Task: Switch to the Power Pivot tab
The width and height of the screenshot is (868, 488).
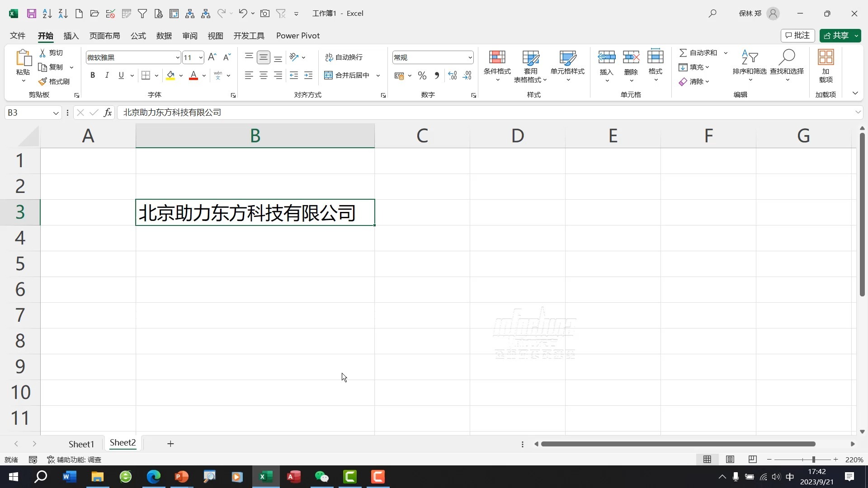Action: 298,36
